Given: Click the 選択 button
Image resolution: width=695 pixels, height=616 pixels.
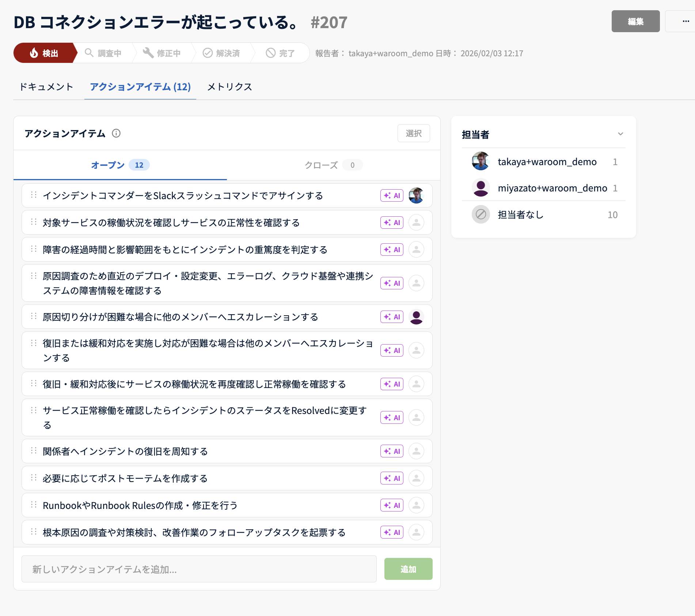Looking at the screenshot, I should [413, 133].
